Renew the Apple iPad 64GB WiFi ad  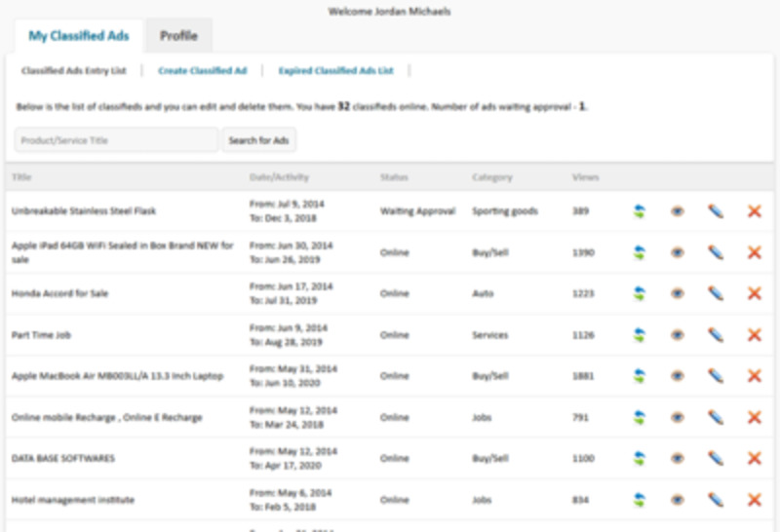[640, 252]
